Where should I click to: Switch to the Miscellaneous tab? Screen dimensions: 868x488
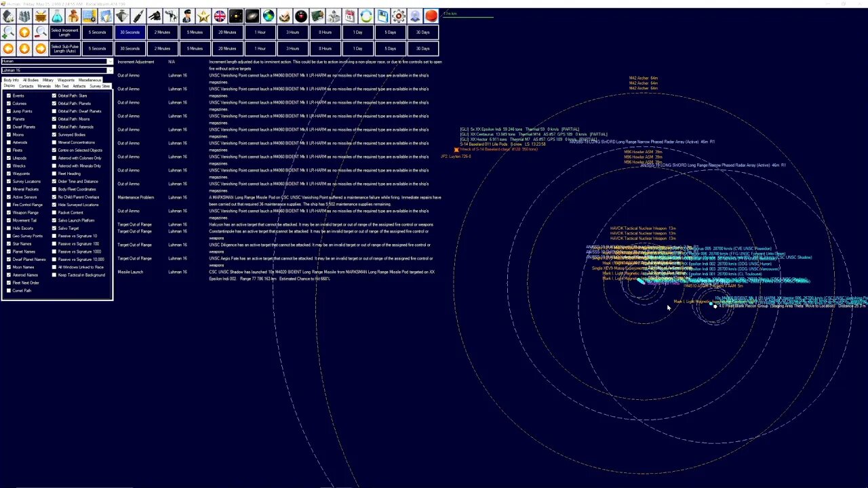[x=90, y=80]
